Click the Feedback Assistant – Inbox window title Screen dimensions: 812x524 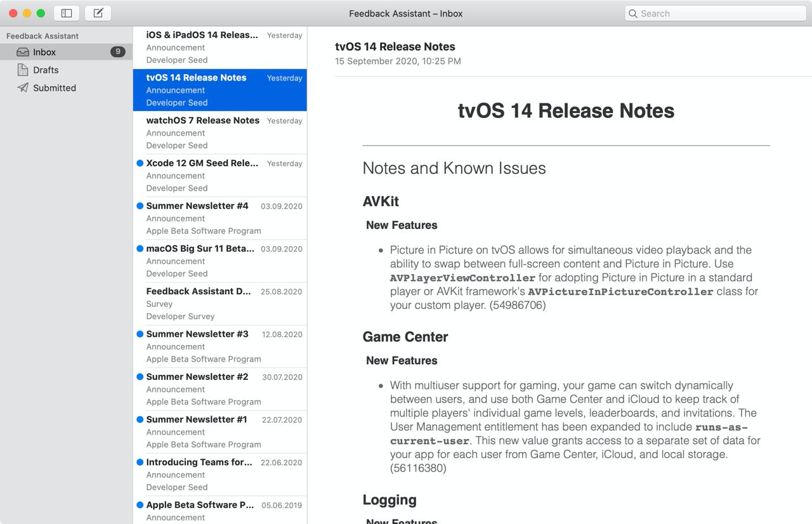(x=406, y=13)
